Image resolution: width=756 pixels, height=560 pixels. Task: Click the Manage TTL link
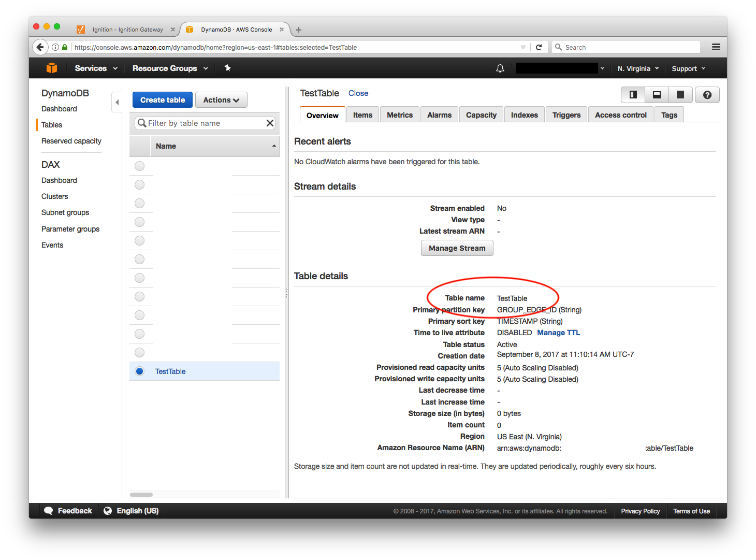[x=558, y=333]
